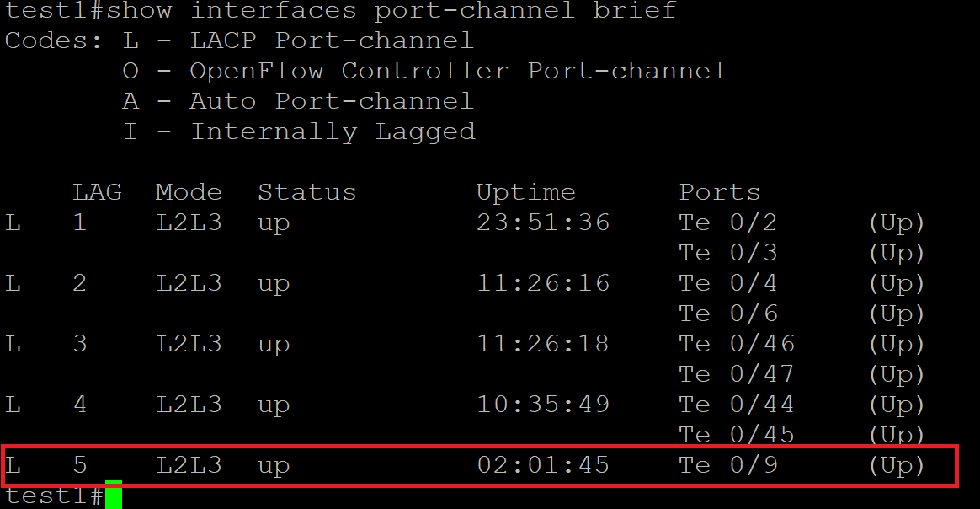The image size is (980, 509).
Task: Click port Te 0/3 entry
Action: 728,253
